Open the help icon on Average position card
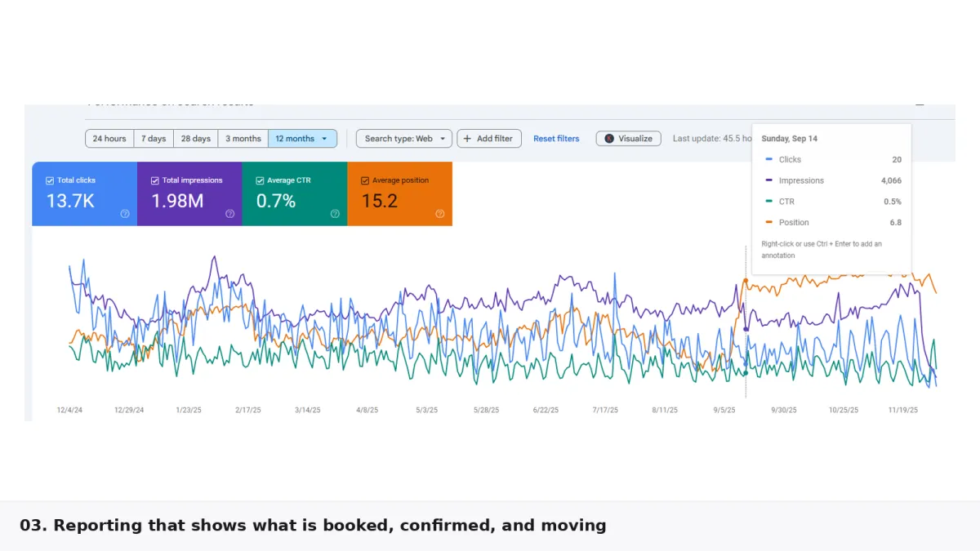The width and height of the screenshot is (980, 551). point(440,214)
